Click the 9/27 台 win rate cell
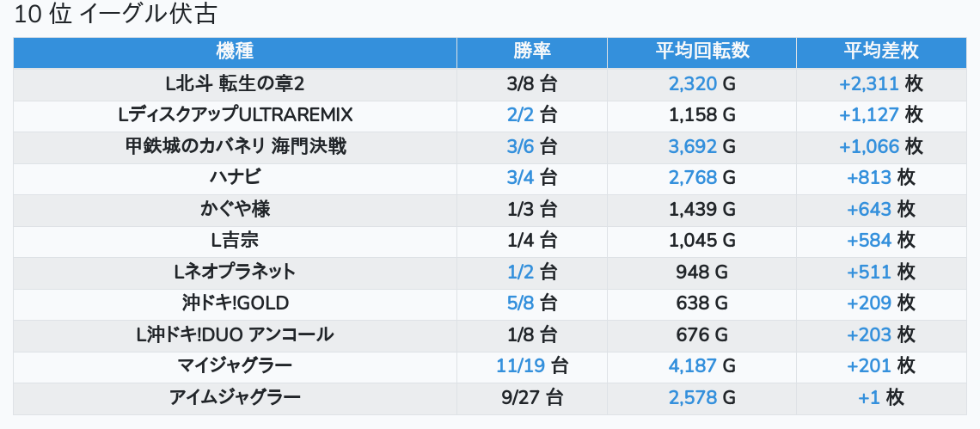This screenshot has height=429, width=980. (x=531, y=398)
